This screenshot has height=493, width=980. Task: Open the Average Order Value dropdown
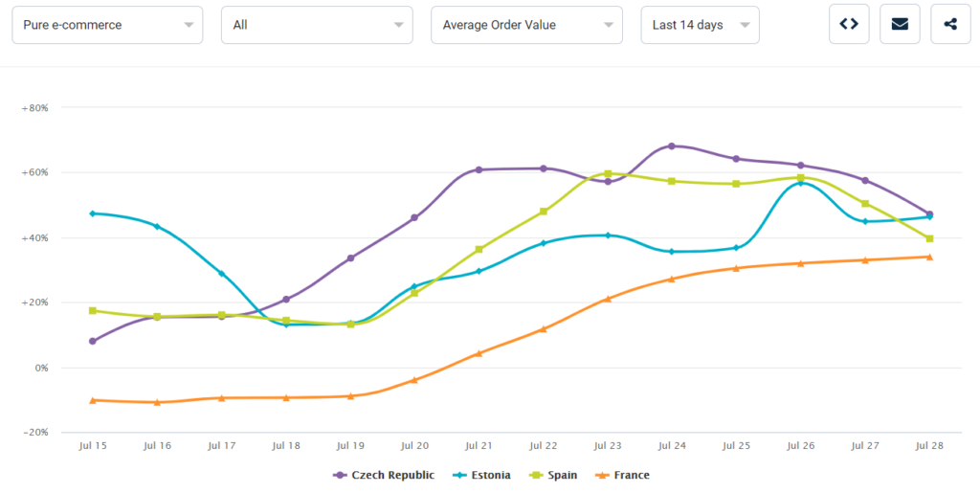(526, 25)
